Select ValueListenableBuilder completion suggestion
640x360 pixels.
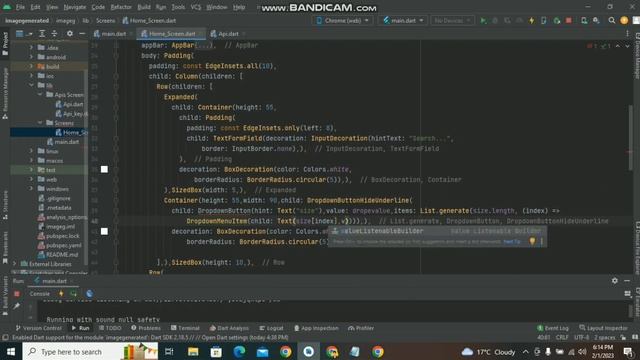[438, 231]
